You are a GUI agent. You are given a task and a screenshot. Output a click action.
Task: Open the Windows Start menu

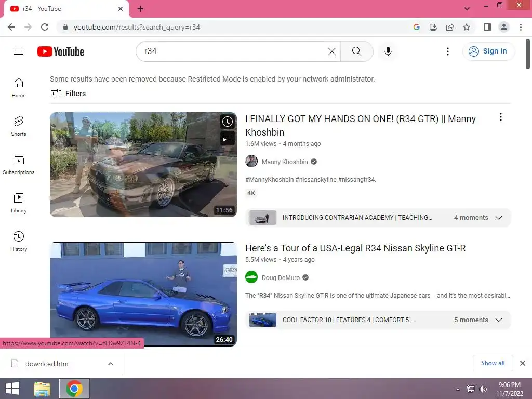tap(12, 389)
